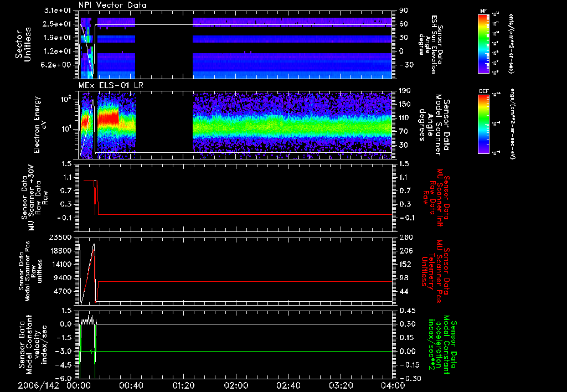Image resolution: width=567 pixels, height=392 pixels.
Task: Click the '00:40' time axis label
Action: click(131, 385)
